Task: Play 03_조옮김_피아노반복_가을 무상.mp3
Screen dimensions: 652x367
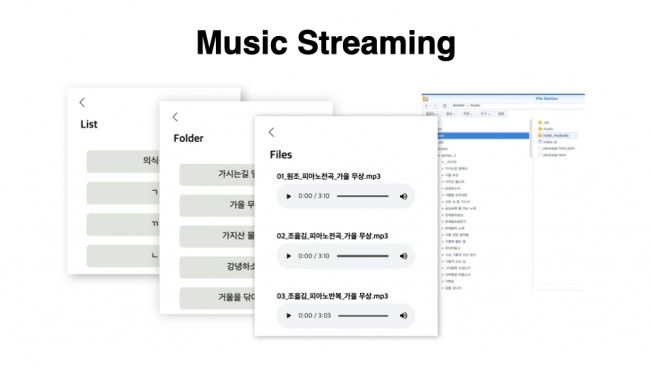Action: tap(289, 316)
